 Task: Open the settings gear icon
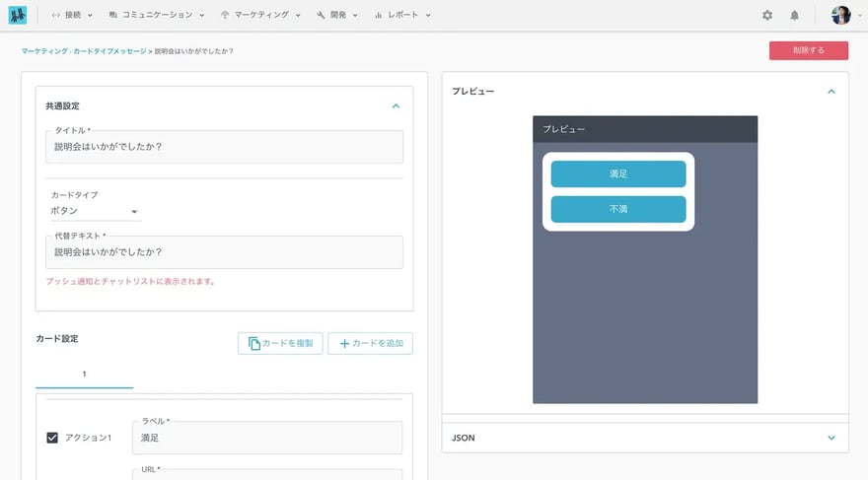coord(767,16)
